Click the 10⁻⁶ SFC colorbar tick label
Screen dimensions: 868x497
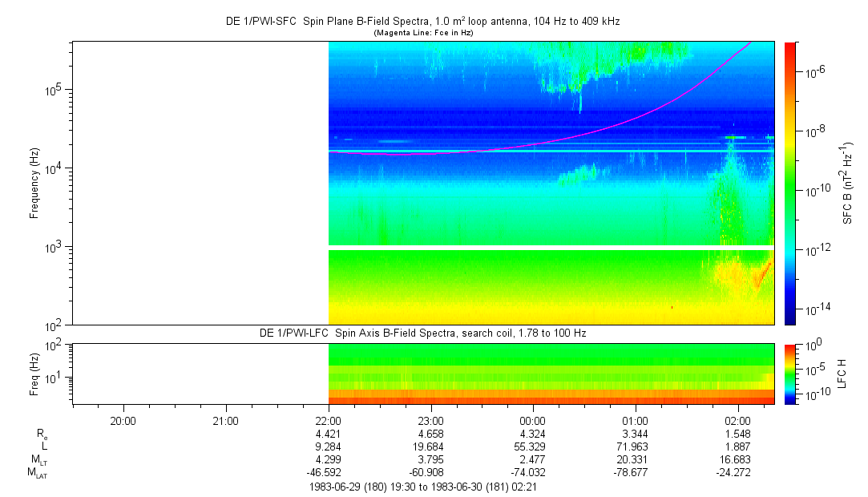813,71
